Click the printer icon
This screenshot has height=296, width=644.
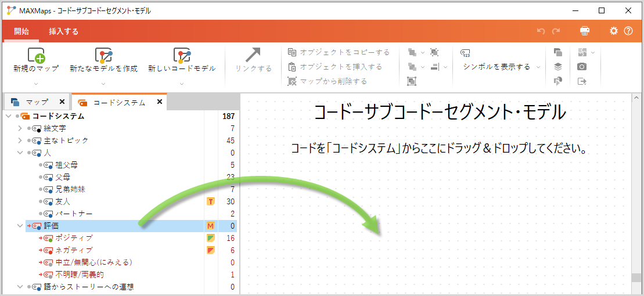coord(584,31)
